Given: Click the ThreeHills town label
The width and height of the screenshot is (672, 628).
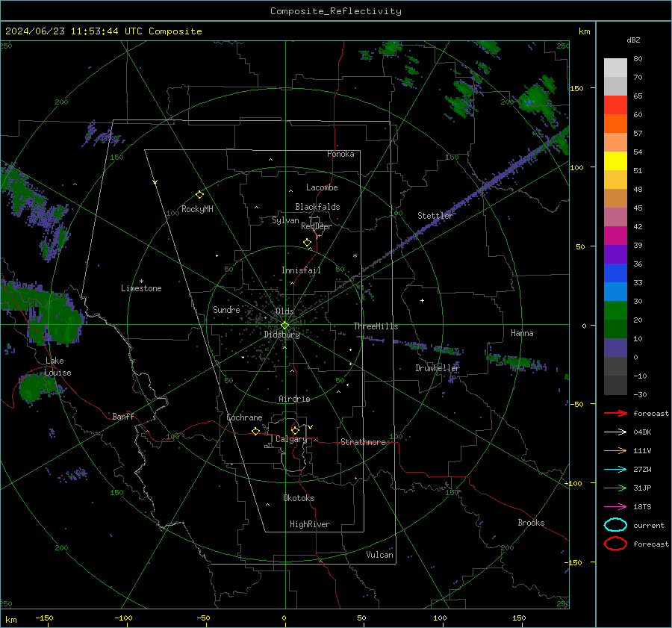Looking at the screenshot, I should [x=376, y=326].
